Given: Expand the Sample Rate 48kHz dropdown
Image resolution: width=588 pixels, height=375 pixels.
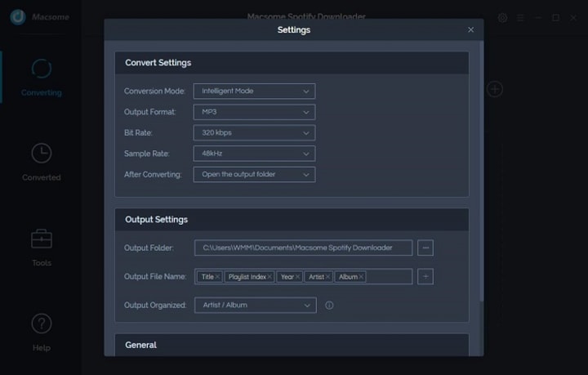Looking at the screenshot, I should (x=254, y=154).
